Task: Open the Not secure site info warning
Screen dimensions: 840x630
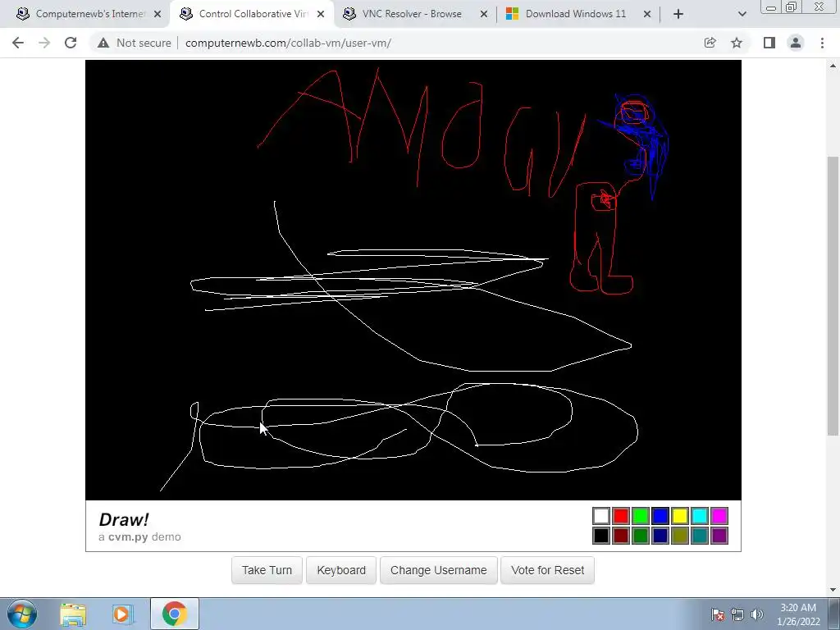Action: pyautogui.click(x=135, y=43)
